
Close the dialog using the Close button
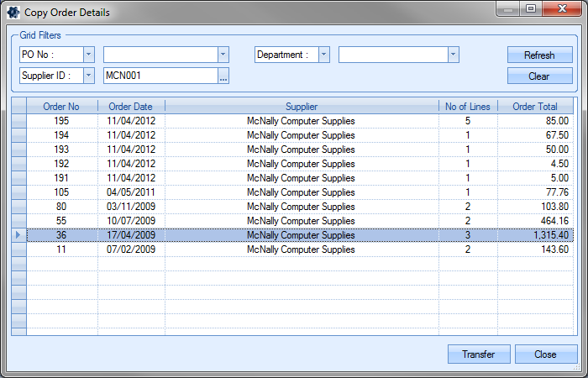[546, 354]
